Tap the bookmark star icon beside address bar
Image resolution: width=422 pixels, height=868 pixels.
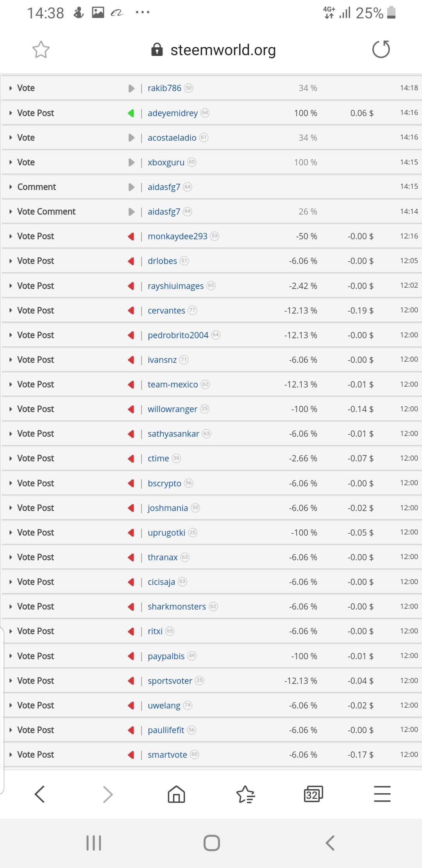click(41, 50)
